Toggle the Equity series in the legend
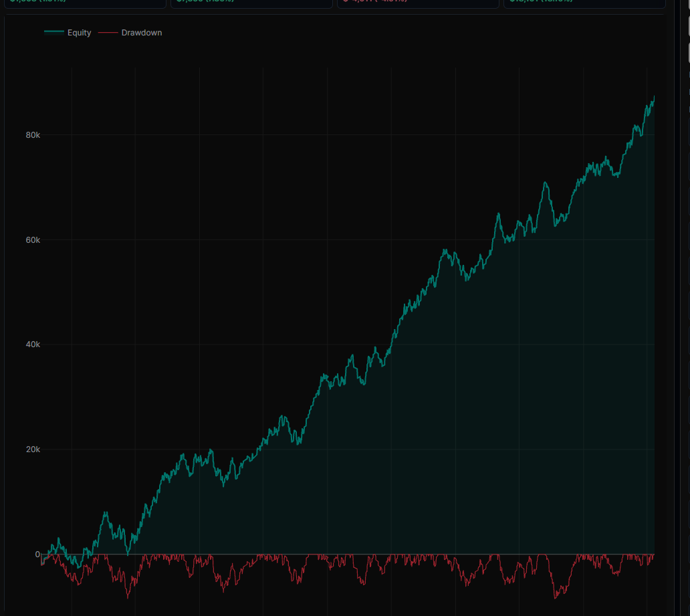Viewport: 690px width, 616px height. click(x=68, y=33)
